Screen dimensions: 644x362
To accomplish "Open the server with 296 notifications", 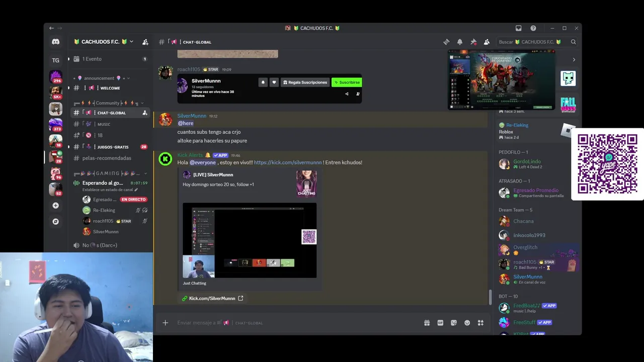I will 55,76.
